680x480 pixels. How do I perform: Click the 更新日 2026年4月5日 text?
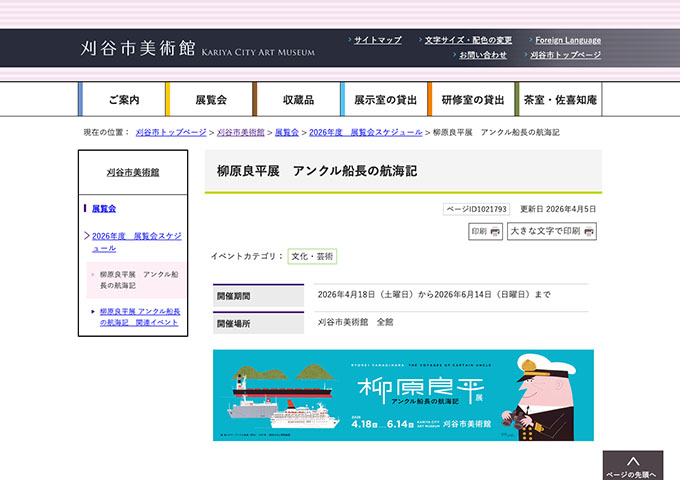(x=558, y=209)
